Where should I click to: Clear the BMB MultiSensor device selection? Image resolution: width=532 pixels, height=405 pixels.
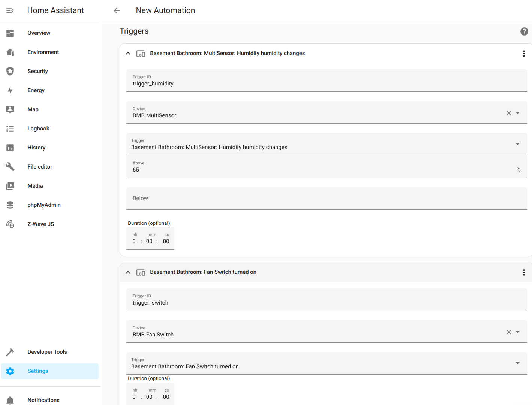tap(509, 113)
